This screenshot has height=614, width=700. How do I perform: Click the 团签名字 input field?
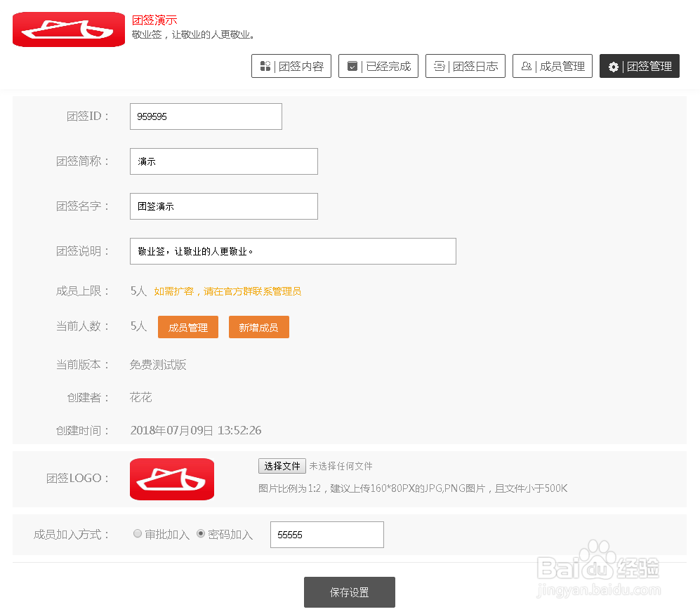click(x=224, y=206)
